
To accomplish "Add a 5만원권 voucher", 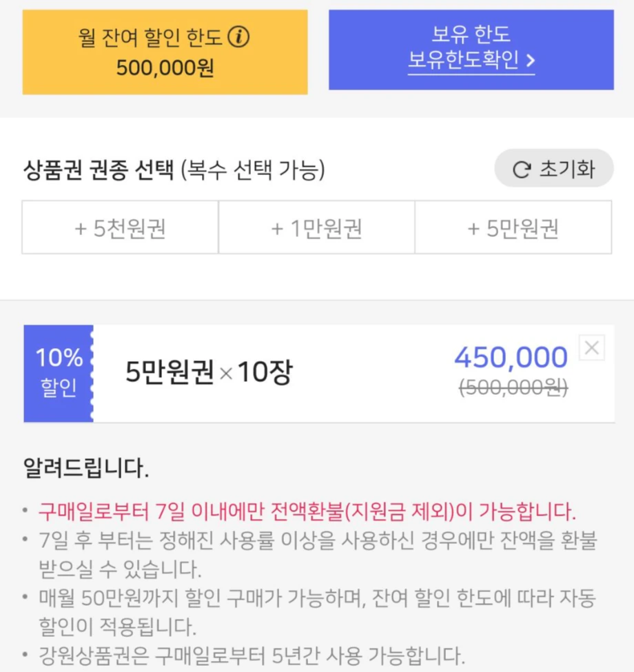I will 513,227.
